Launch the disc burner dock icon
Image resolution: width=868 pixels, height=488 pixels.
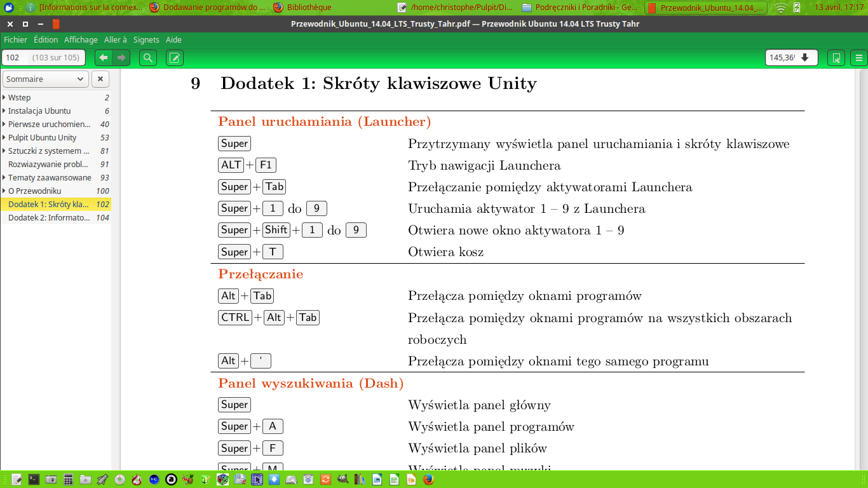(120, 479)
